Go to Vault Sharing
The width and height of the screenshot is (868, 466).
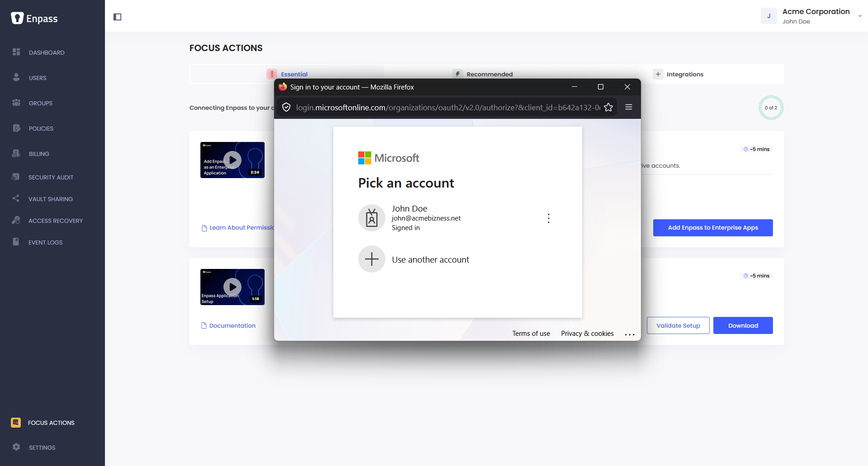click(x=51, y=199)
